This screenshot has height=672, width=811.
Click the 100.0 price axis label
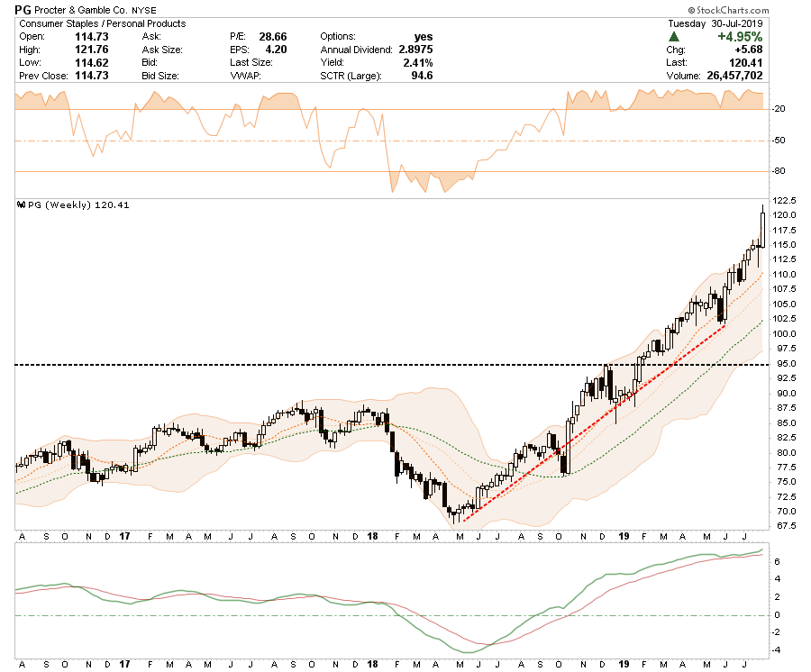(x=784, y=334)
